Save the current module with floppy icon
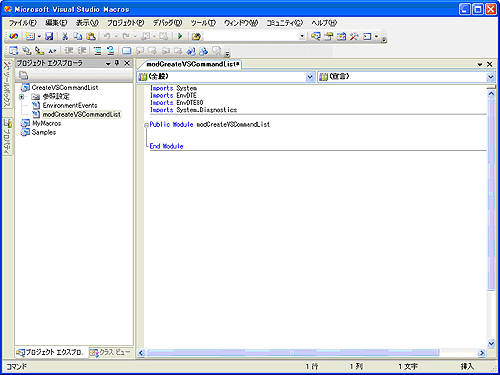Image resolution: width=500 pixels, height=375 pixels. [x=49, y=36]
